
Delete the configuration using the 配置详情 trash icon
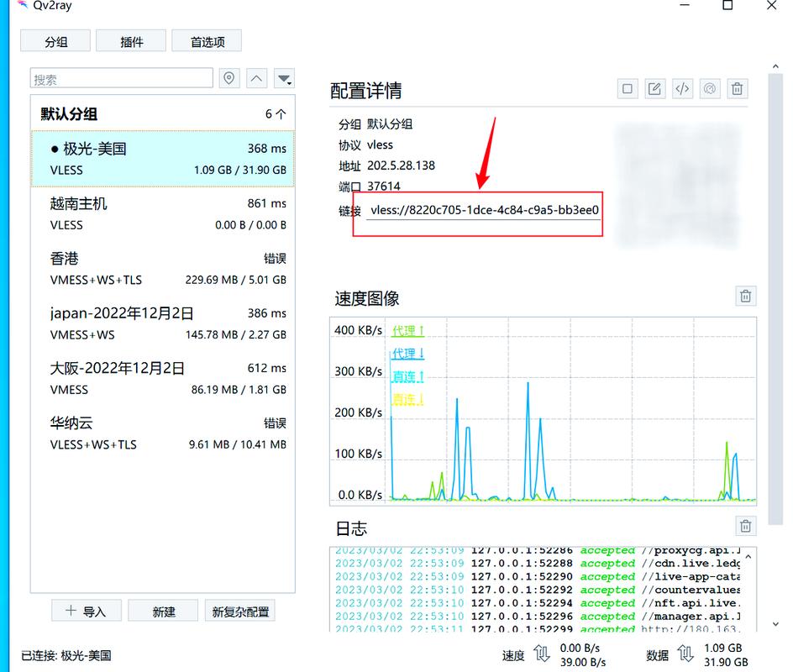click(x=737, y=88)
